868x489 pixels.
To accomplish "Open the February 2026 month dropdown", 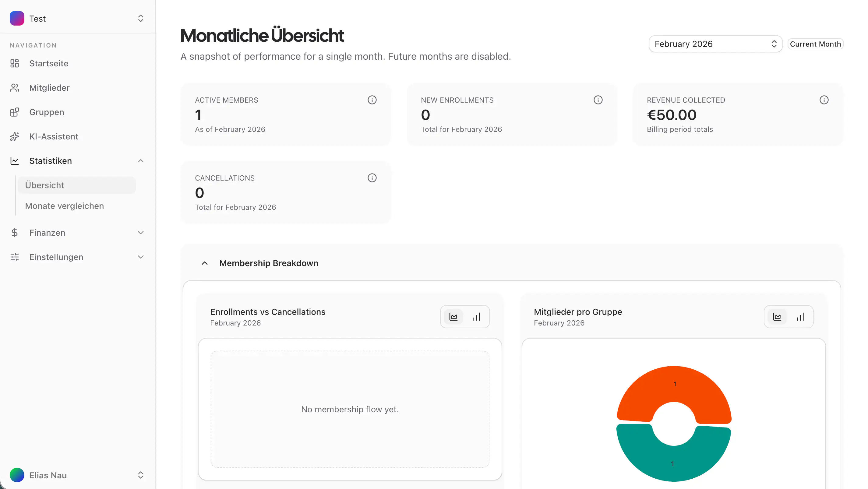I will pos(715,44).
